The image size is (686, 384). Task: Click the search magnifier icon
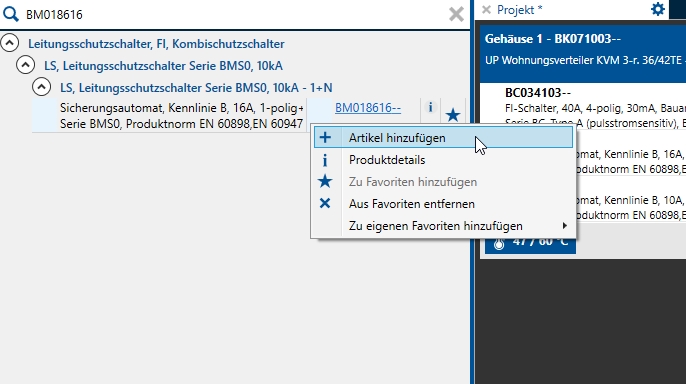[x=10, y=14]
